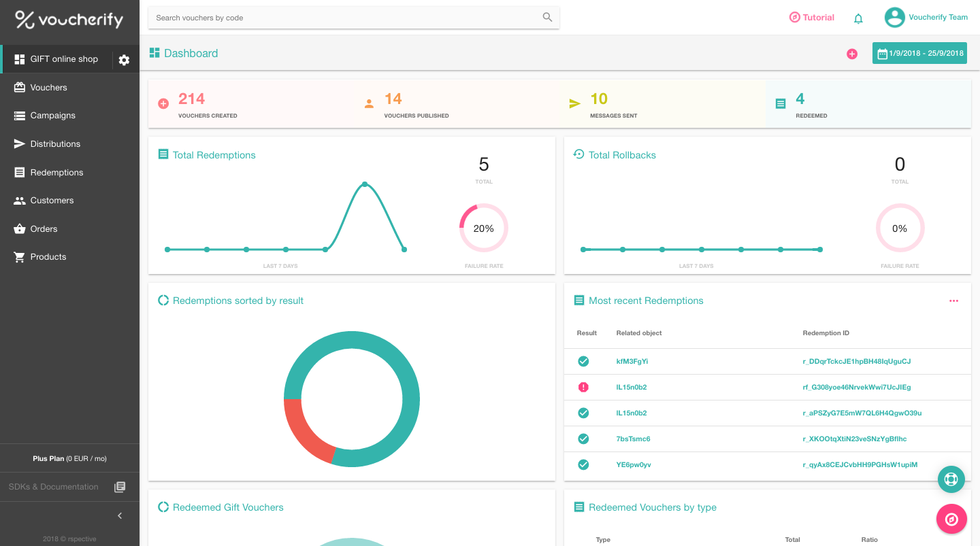Click the Voucherify Team avatar icon
The width and height of the screenshot is (980, 546).
coord(894,18)
